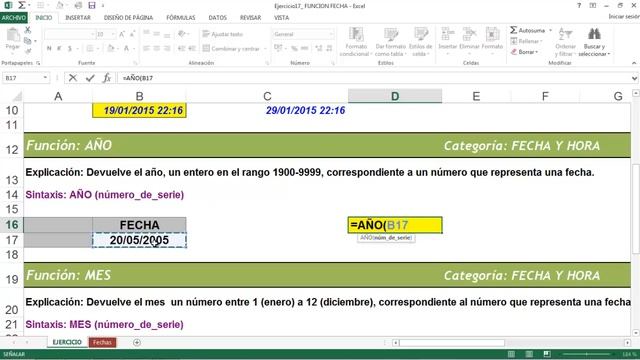Switch to Normal view in status bar

(511, 354)
